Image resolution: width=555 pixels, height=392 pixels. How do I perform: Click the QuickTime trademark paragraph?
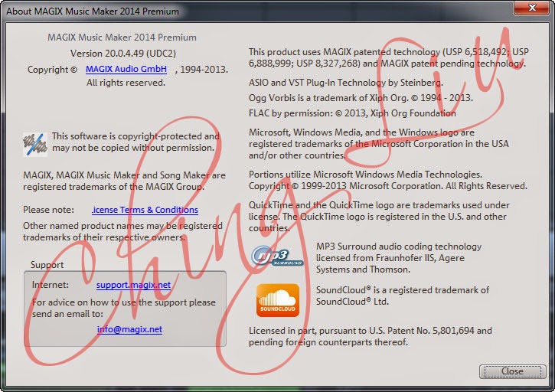pos(379,217)
